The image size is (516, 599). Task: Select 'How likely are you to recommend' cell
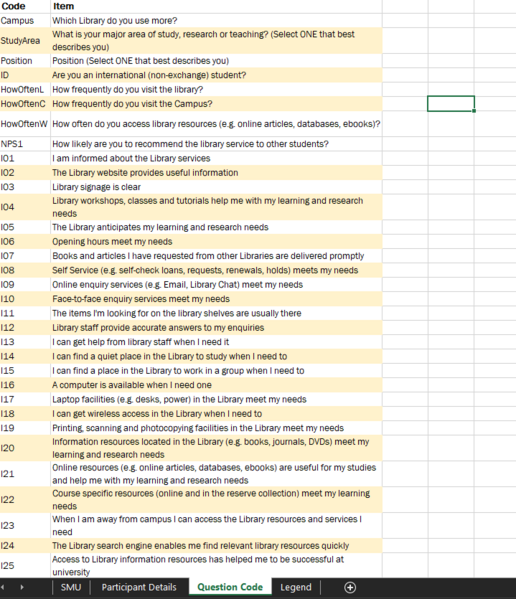click(216, 144)
